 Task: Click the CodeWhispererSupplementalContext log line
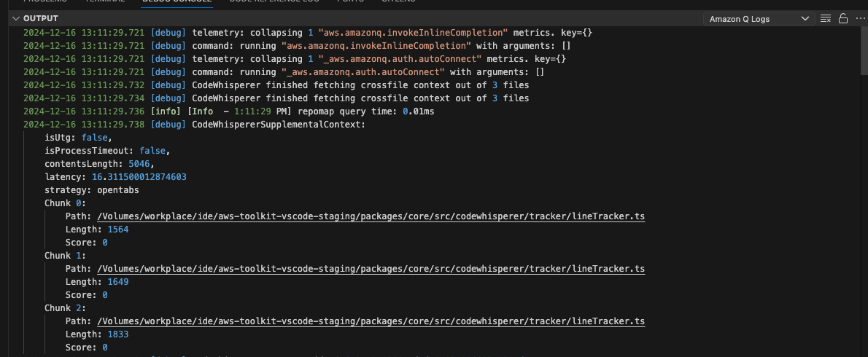click(195, 125)
